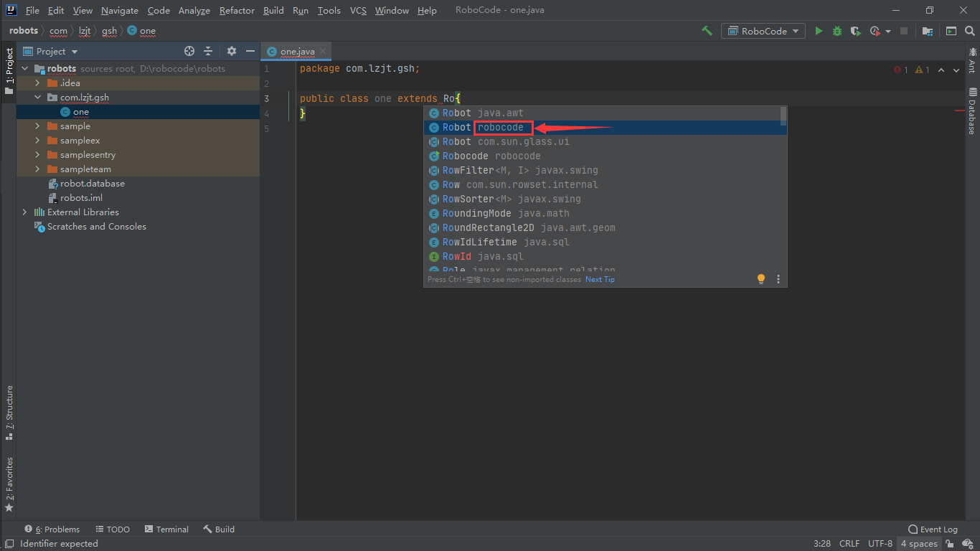The width and height of the screenshot is (980, 551).
Task: Open Project Structure folder icon in toolbar
Action: (928, 31)
